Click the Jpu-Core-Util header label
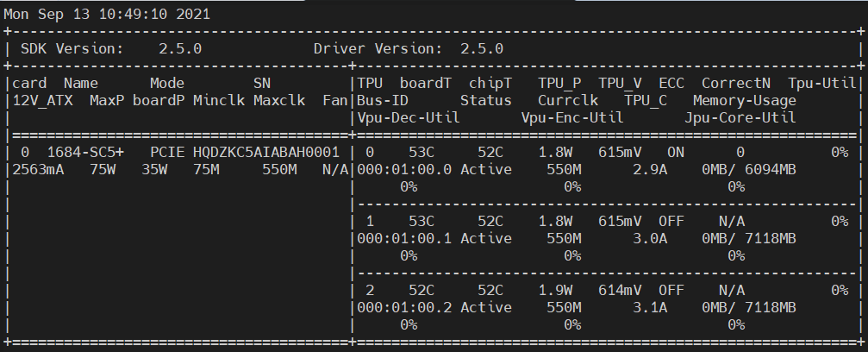Screen dimensions: 868x352 pyautogui.click(x=740, y=117)
